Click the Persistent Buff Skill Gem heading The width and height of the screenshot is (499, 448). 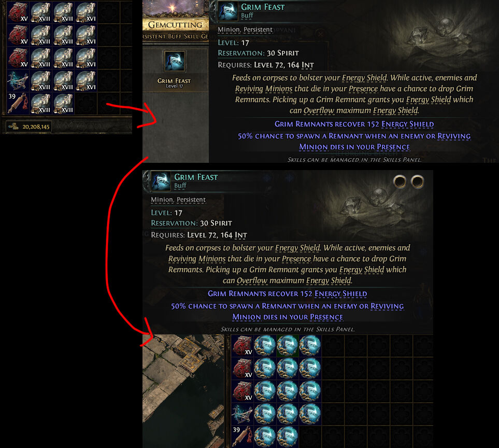coord(175,36)
